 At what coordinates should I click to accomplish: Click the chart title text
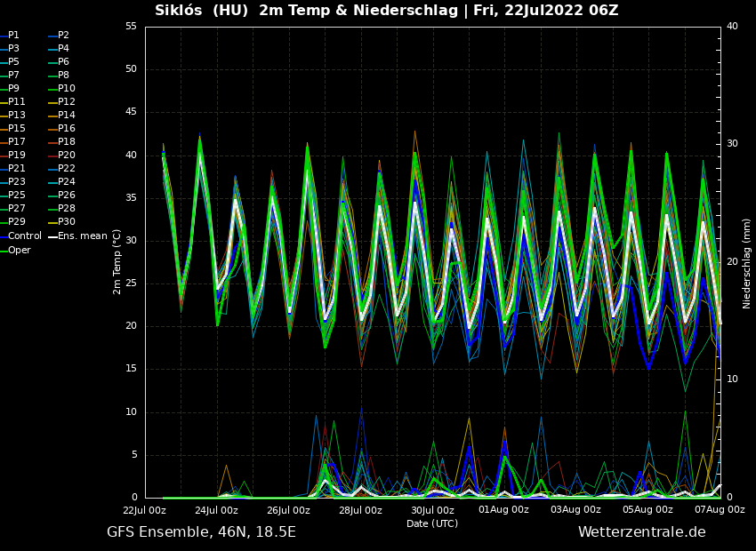(x=386, y=11)
